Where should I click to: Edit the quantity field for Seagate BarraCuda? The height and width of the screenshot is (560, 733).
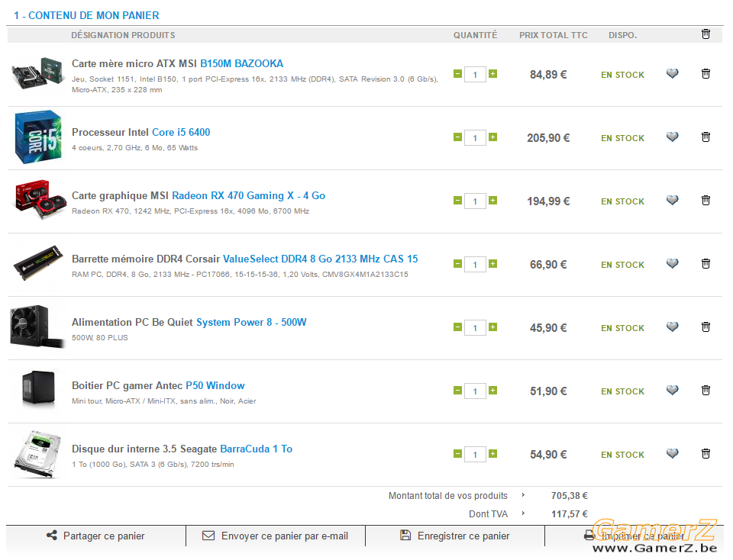coord(475,455)
